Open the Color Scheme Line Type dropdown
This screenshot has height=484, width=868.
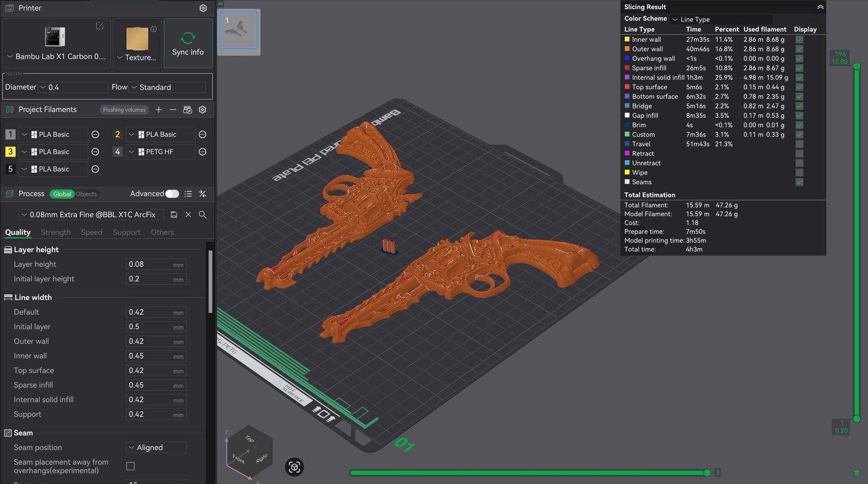click(x=721, y=19)
